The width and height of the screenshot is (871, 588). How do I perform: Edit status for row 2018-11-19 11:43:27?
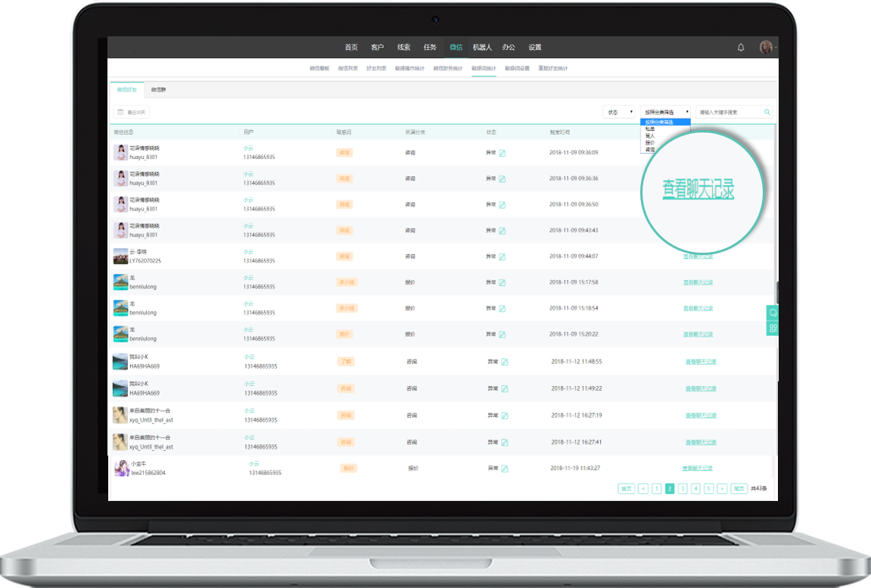pyautogui.click(x=505, y=468)
